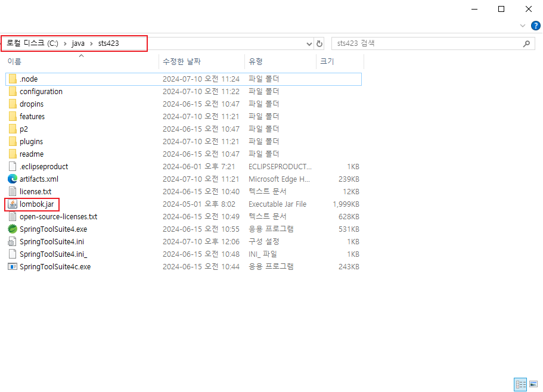Click the date 2024-07-10 오후 12:06

pyautogui.click(x=201, y=241)
